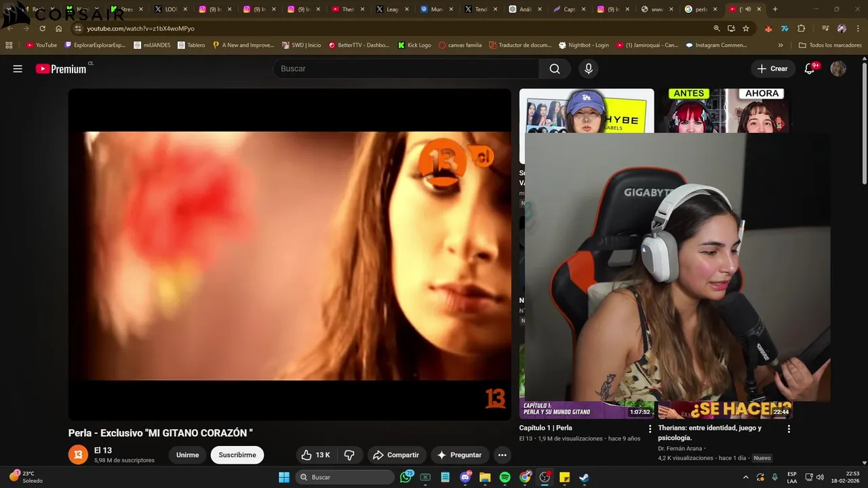This screenshot has width=868, height=488.
Task: Open miUANDES bookmark
Action: click(151, 45)
